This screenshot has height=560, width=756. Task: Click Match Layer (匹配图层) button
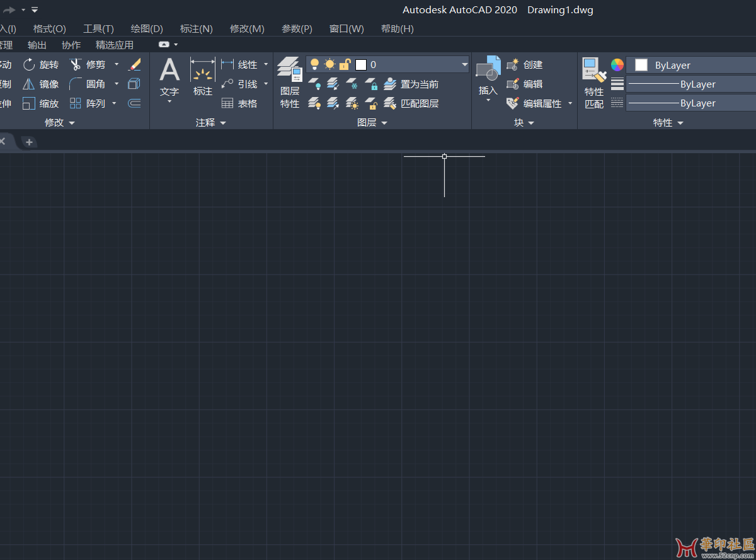click(411, 103)
